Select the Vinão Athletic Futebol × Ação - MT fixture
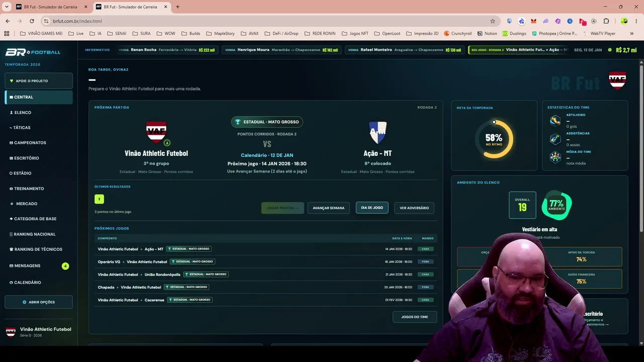Screen dimensions: 644x362 [265, 249]
